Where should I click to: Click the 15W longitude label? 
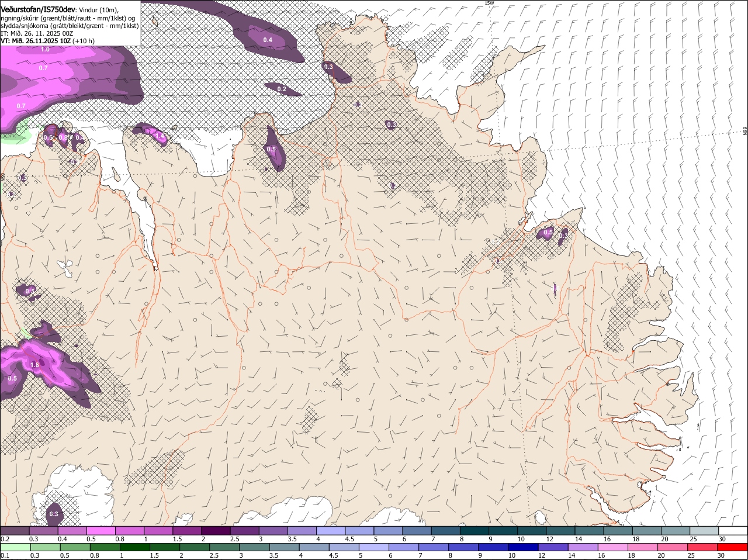coord(489,3)
